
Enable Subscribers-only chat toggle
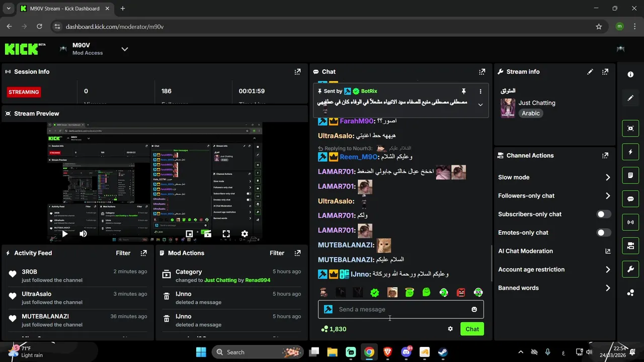(x=604, y=214)
